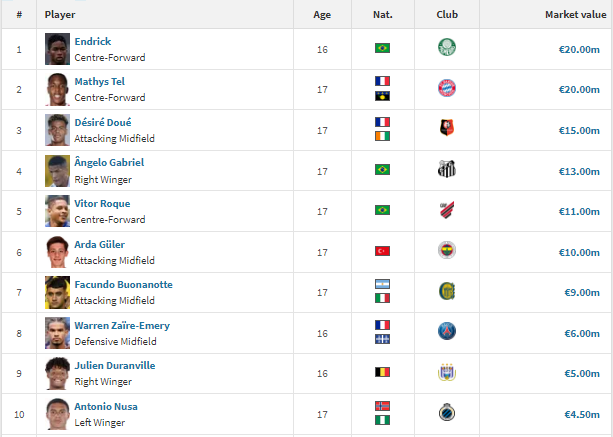
Task: Open the Bayern Munich club crest
Action: click(446, 88)
